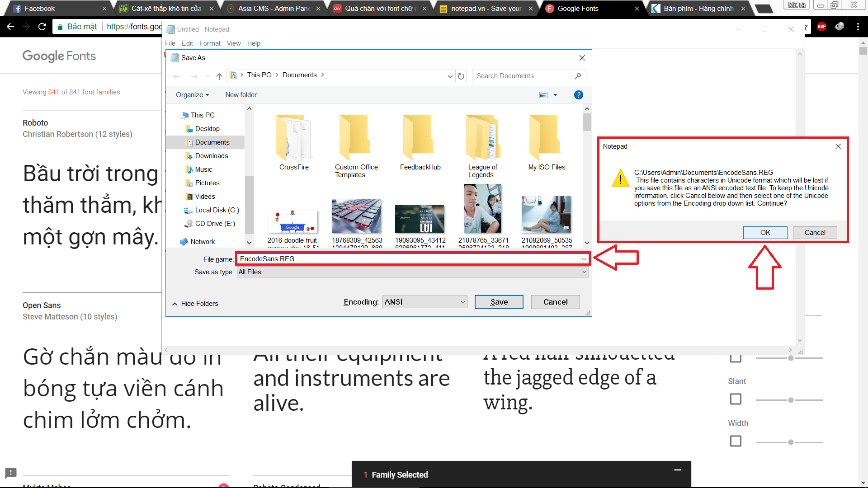Adjust the Slant slider handle
This screenshot has height=488, width=868.
791,400
